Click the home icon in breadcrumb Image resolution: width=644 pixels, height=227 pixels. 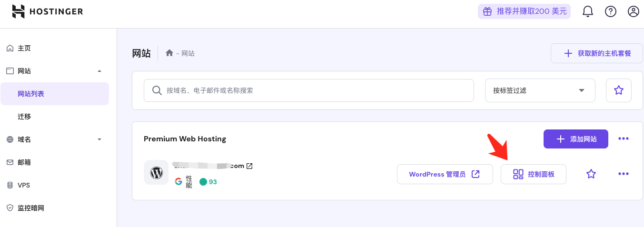(x=169, y=53)
